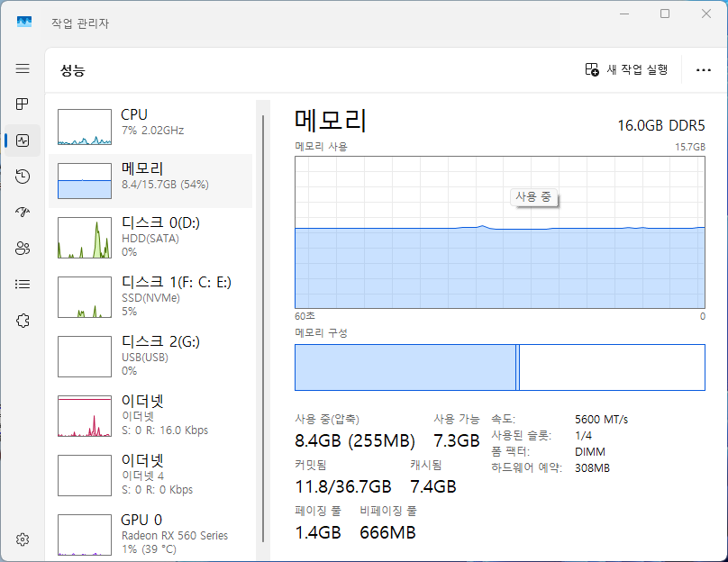Close the Task Manager window
This screenshot has height=562, width=728.
click(706, 14)
